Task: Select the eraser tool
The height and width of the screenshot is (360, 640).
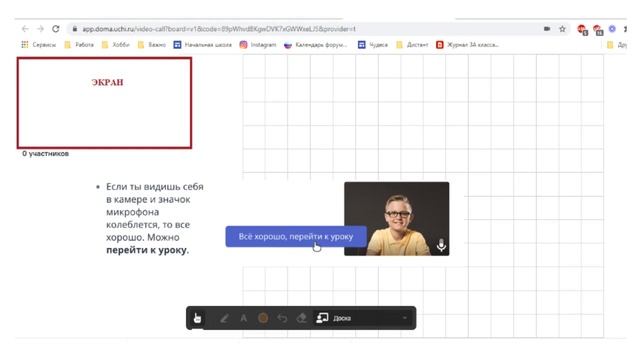Action: pos(302,318)
